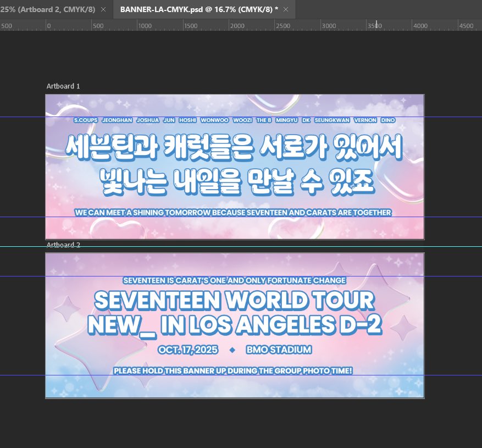Click the SEVENTEEN WORLD TOUR headline
The height and width of the screenshot is (448, 482).
click(234, 300)
